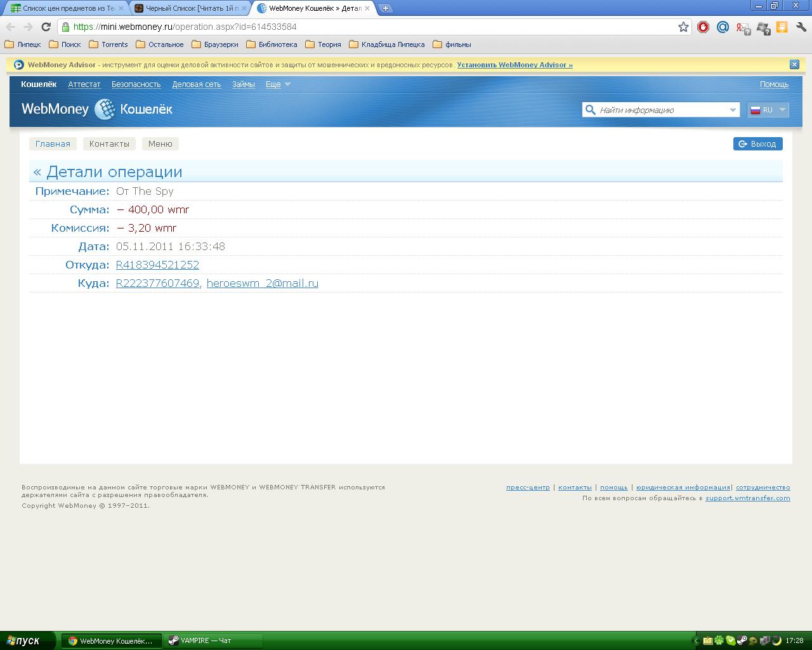This screenshot has width=812, height=650.
Task: Click the crescent moon tray icon
Action: tap(776, 640)
